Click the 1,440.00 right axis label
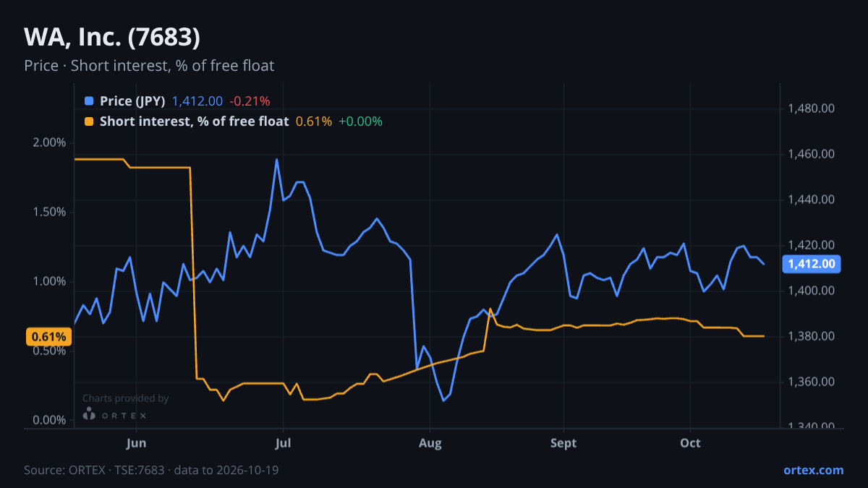The width and height of the screenshot is (868, 488). coord(812,200)
